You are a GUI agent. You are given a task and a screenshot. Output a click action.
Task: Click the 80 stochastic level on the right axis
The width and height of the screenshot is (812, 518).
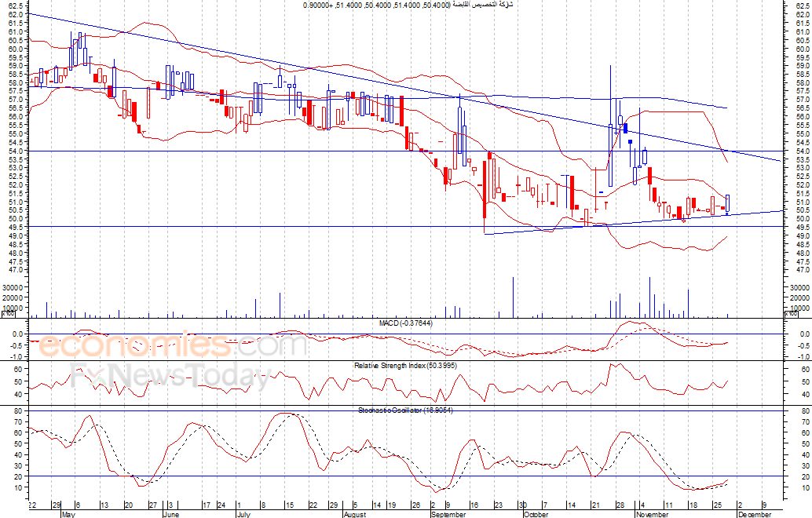804,411
